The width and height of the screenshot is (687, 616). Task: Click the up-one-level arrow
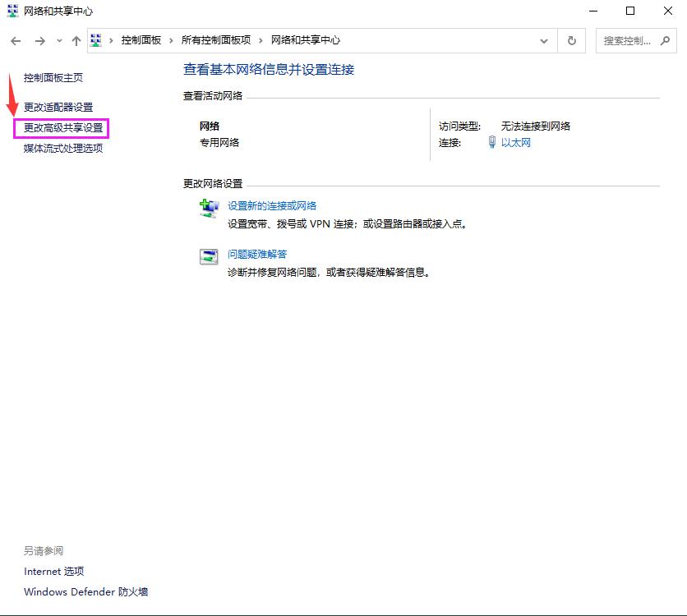[76, 40]
